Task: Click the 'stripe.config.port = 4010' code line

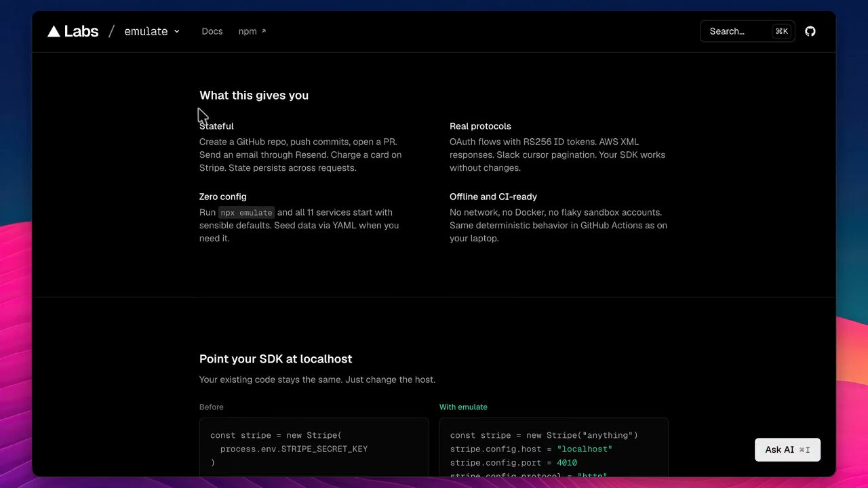Action: pos(513,463)
